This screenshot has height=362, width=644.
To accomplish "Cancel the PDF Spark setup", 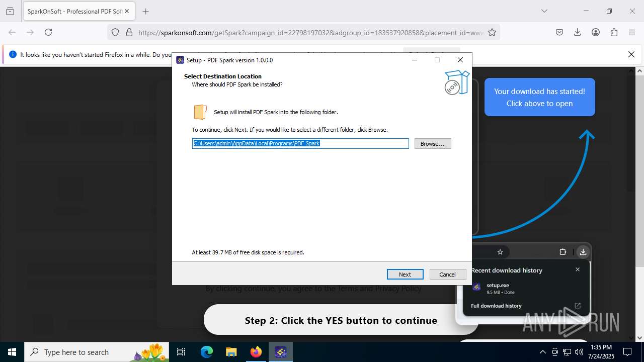I will point(447,274).
